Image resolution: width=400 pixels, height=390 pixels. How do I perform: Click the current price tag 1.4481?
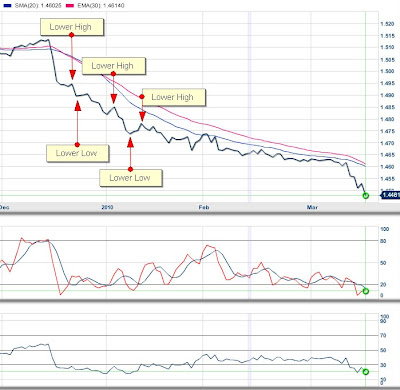(390, 195)
